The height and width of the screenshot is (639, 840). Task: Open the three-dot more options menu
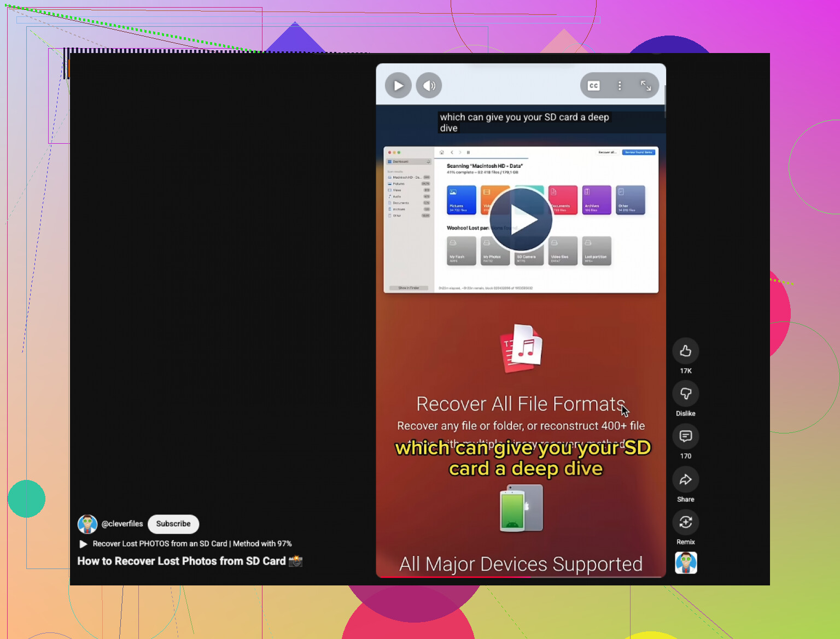pos(620,85)
